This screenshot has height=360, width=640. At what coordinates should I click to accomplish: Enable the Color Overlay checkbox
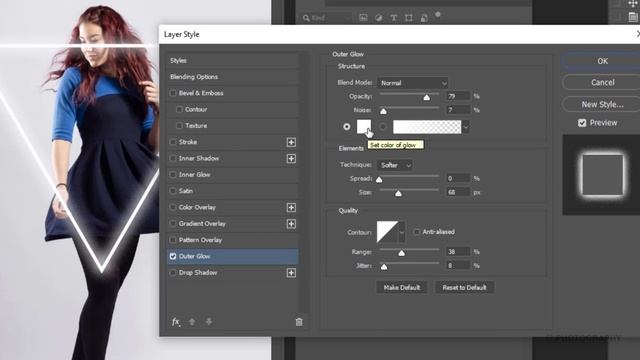click(x=173, y=207)
